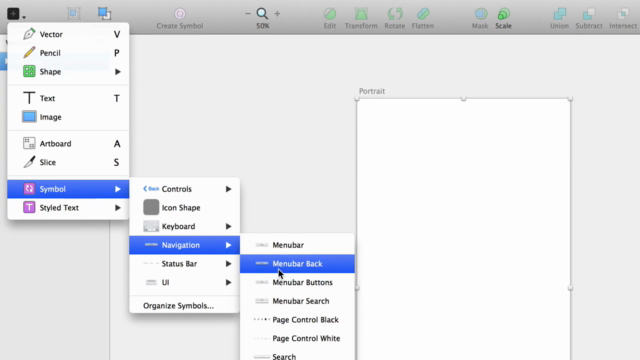Click the Navigation submenu item

184,245
